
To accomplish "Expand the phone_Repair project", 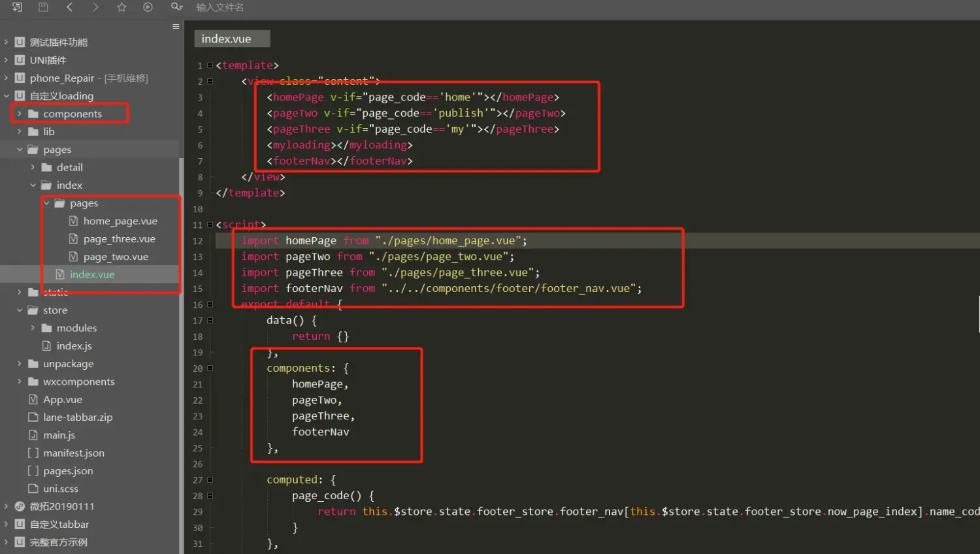I will 6,78.
